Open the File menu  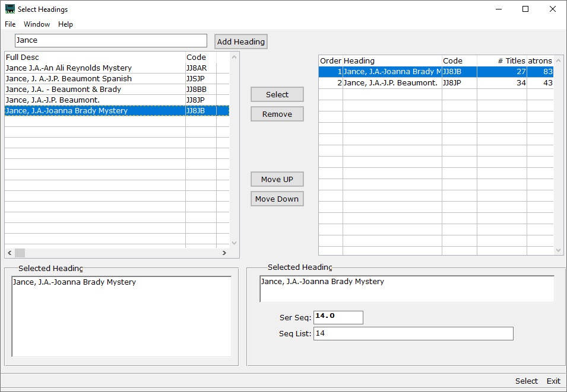[9, 24]
